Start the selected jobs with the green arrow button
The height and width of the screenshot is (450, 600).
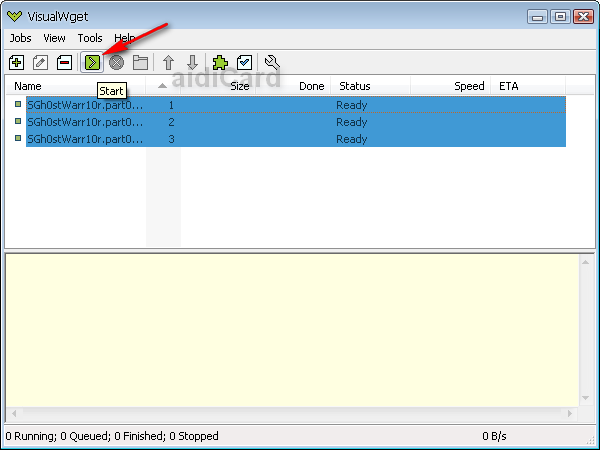92,62
